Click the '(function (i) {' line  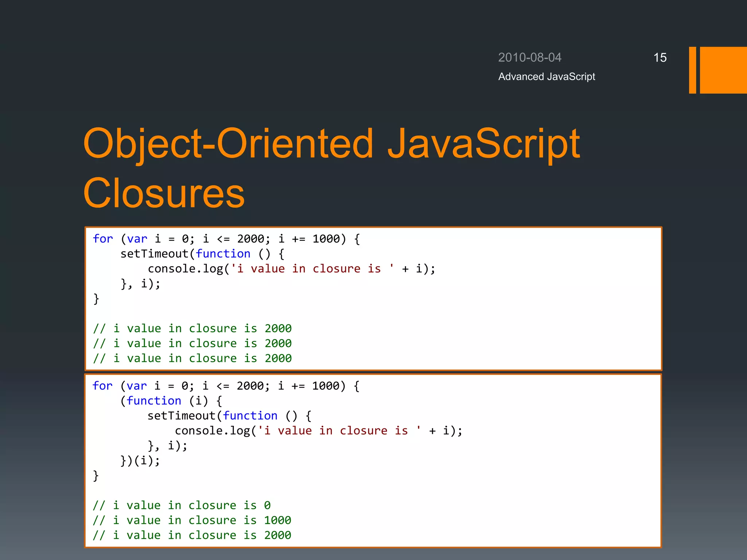click(x=171, y=401)
